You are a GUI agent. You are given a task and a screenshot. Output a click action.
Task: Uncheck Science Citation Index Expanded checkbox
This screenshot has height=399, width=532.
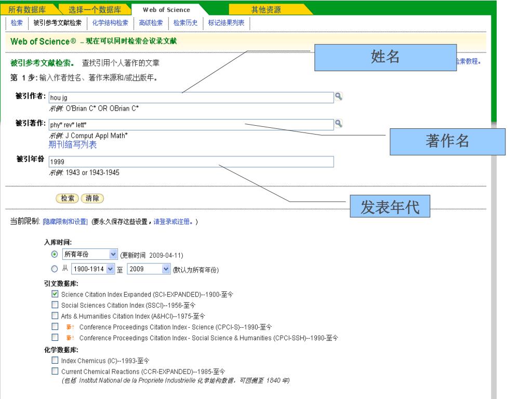(55, 294)
